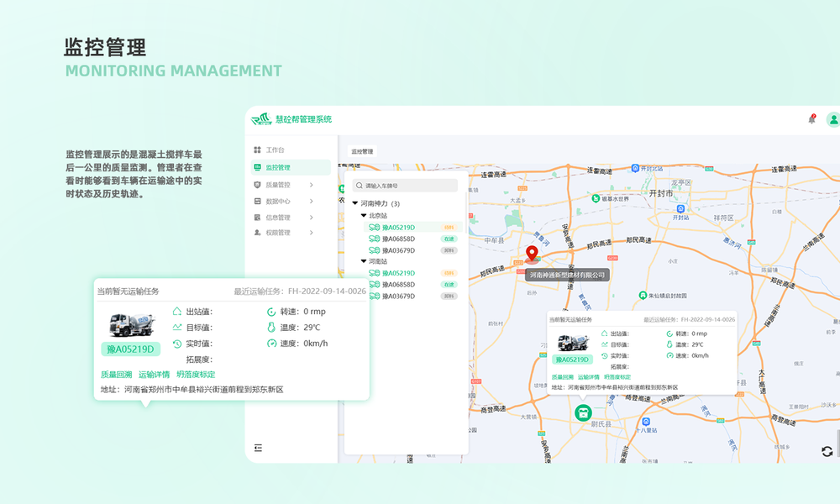Open the notification bell
Image resolution: width=840 pixels, height=504 pixels.
[x=811, y=119]
